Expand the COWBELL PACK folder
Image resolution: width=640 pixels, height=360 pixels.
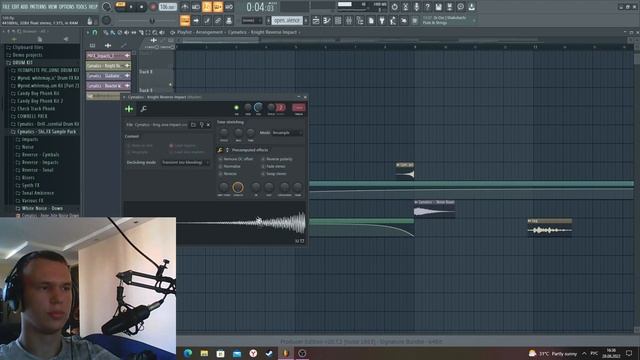pos(32,116)
